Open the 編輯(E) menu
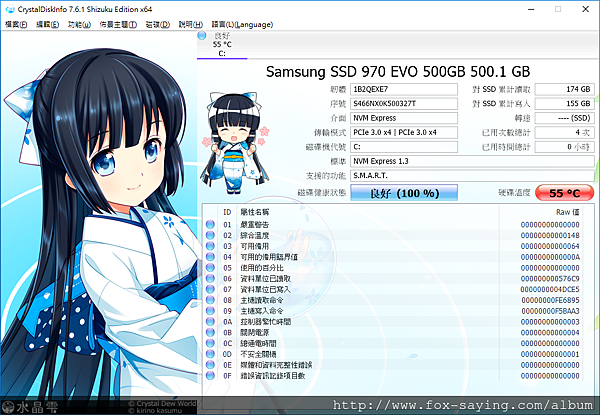The width and height of the screenshot is (600, 415). pos(47,24)
